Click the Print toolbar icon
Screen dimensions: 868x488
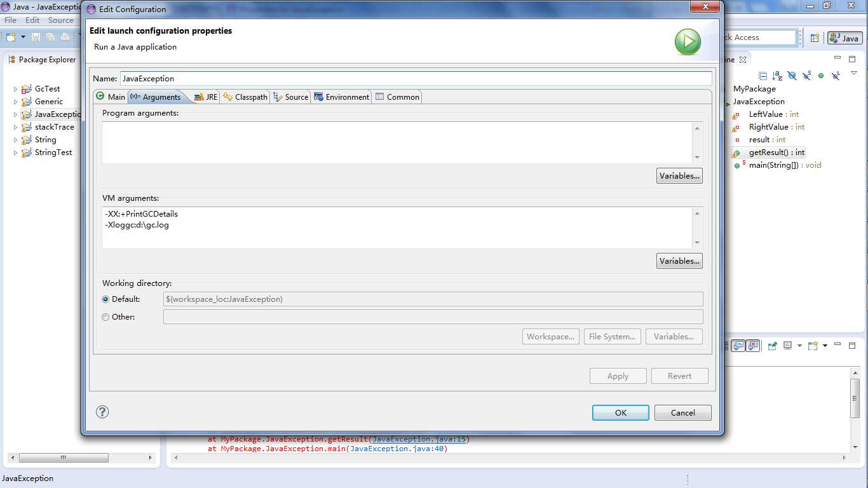(x=65, y=37)
